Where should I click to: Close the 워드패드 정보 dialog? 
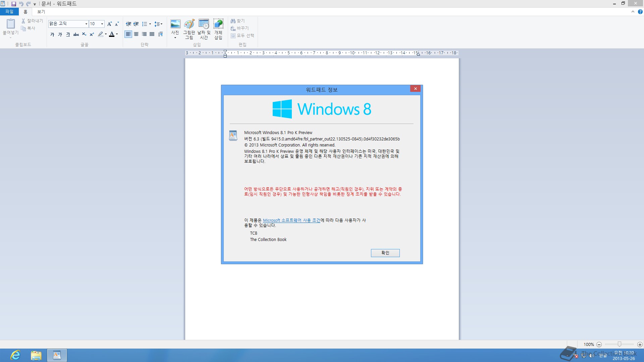point(415,88)
